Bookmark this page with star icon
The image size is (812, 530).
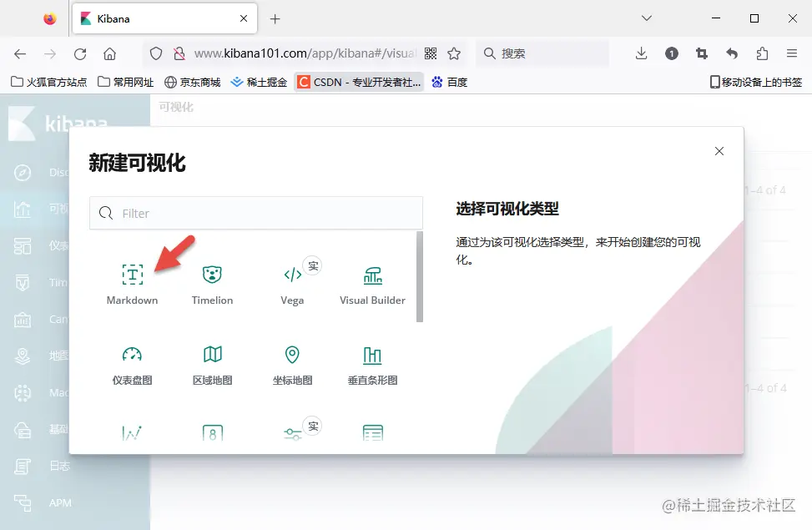coord(454,53)
